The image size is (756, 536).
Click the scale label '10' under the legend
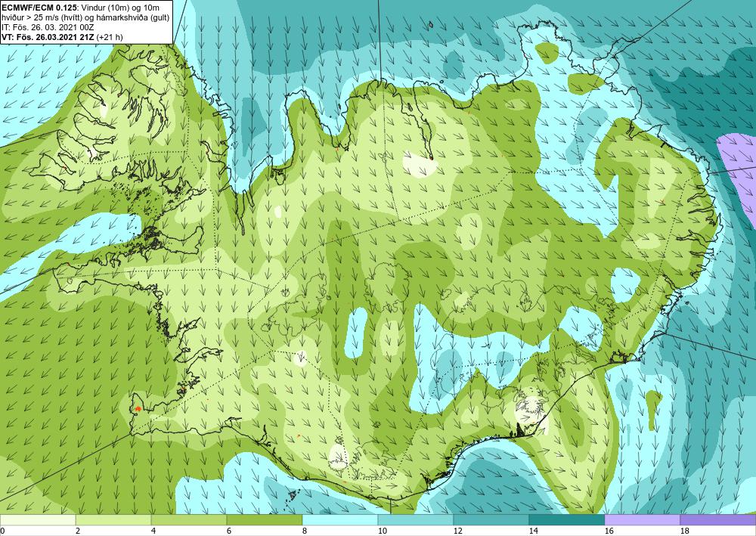coord(382,531)
